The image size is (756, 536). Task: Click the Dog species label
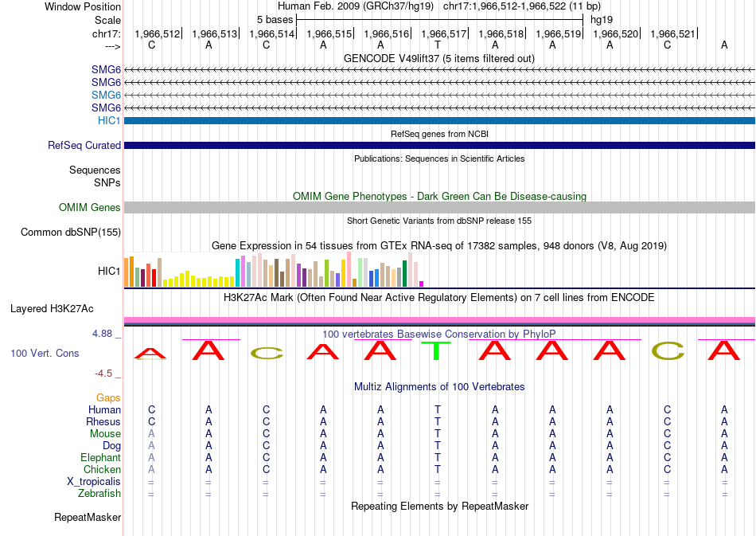(x=111, y=446)
